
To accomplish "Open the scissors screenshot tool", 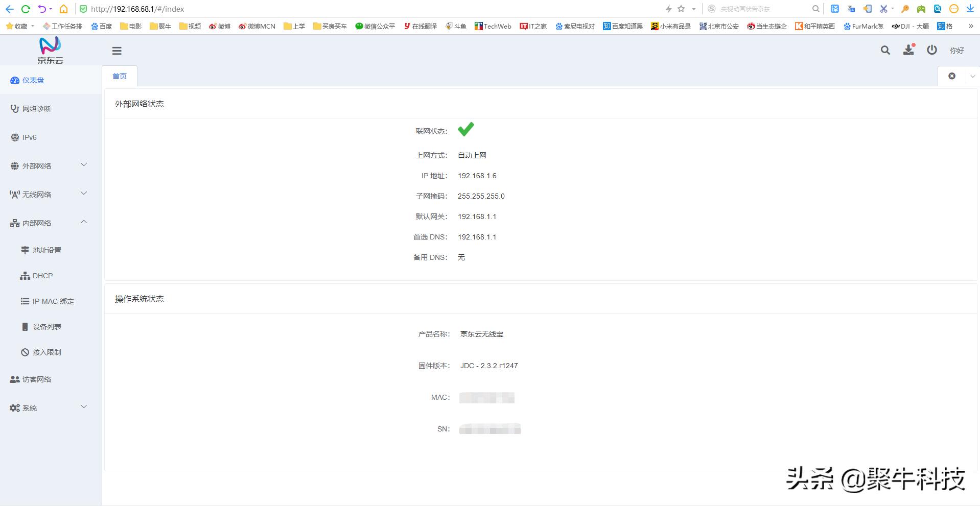I will 883,9.
